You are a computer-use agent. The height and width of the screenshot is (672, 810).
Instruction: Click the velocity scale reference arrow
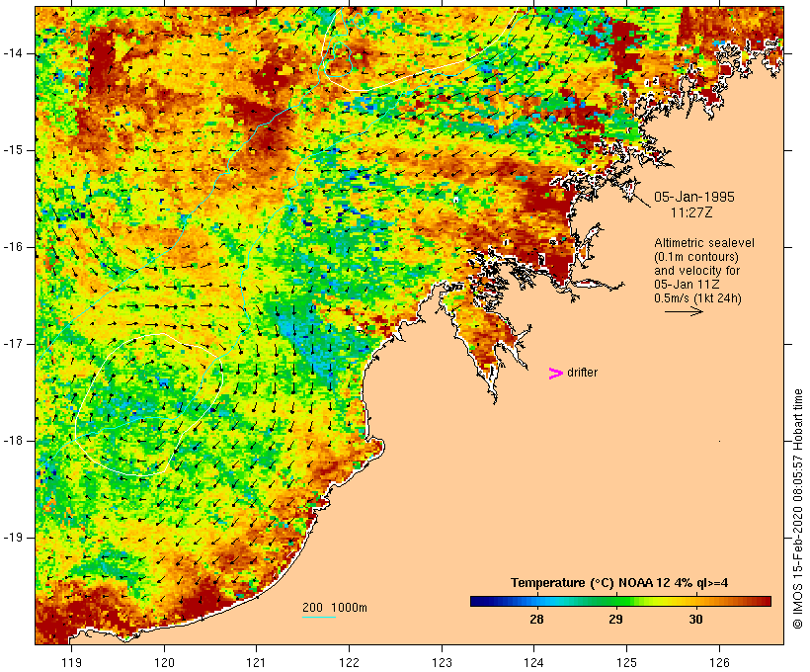pyautogui.click(x=684, y=311)
